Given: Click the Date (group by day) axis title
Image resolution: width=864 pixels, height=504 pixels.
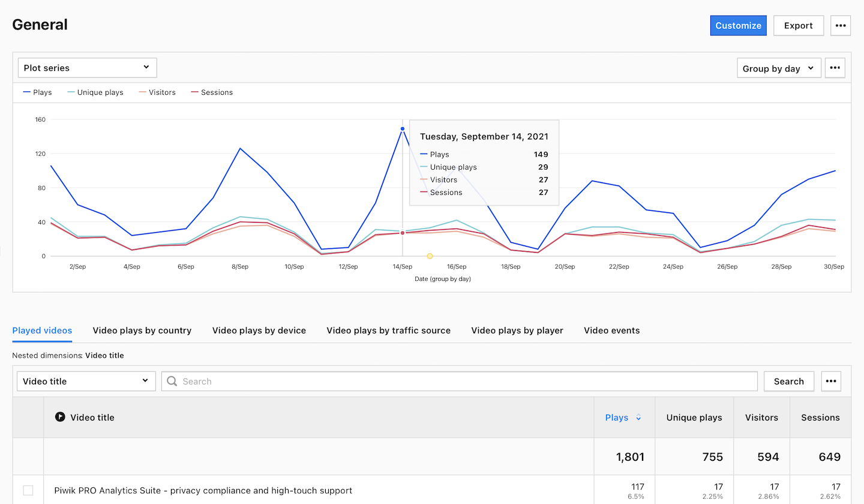Looking at the screenshot, I should pos(443,279).
